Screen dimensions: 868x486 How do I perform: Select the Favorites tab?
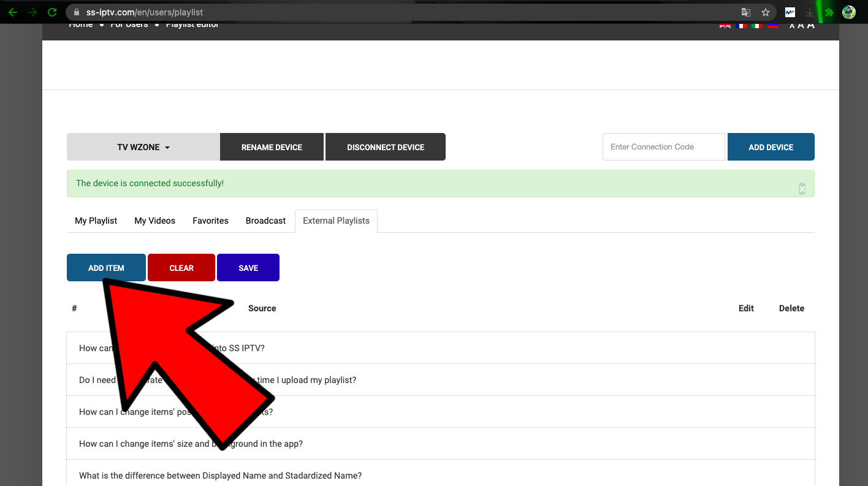[210, 221]
